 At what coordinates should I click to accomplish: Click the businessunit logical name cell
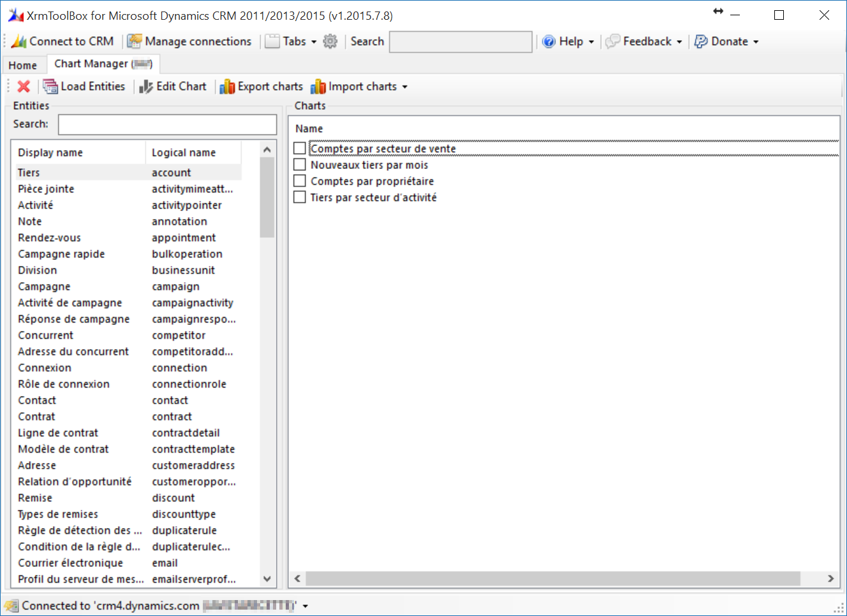tap(184, 270)
